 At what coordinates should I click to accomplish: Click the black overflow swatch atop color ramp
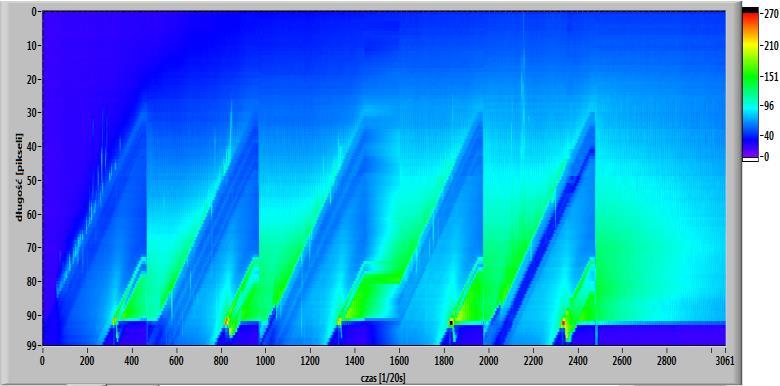[750, 9]
